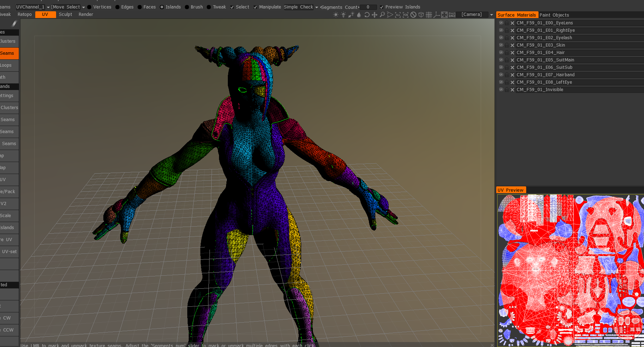The image size is (644, 347).
Task: Click the four-arrow pan icon
Action: pos(375,14)
